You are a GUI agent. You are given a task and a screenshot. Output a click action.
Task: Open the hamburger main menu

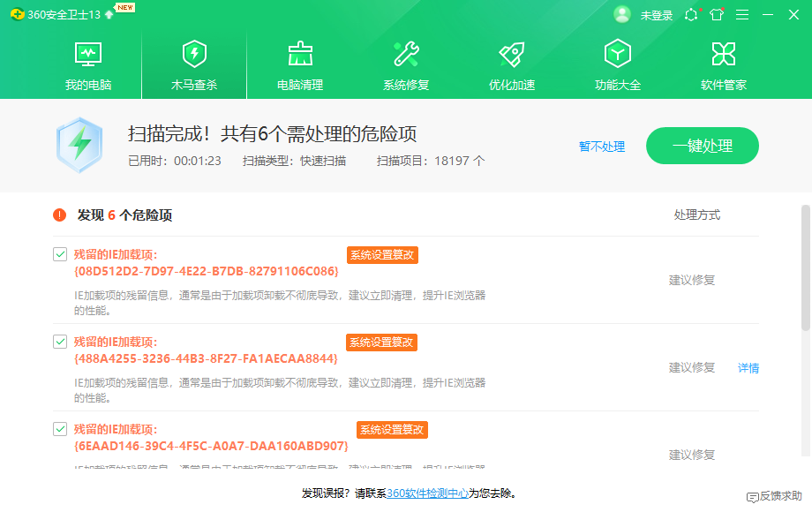coord(742,14)
